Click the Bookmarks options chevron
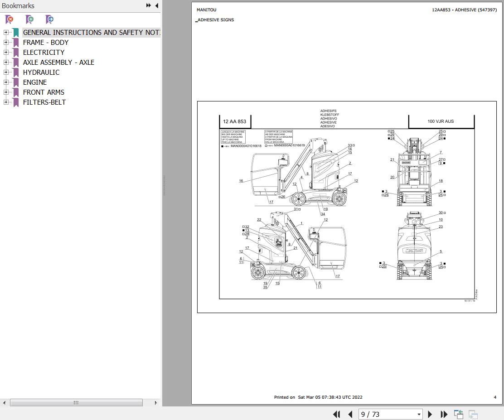 148,5
